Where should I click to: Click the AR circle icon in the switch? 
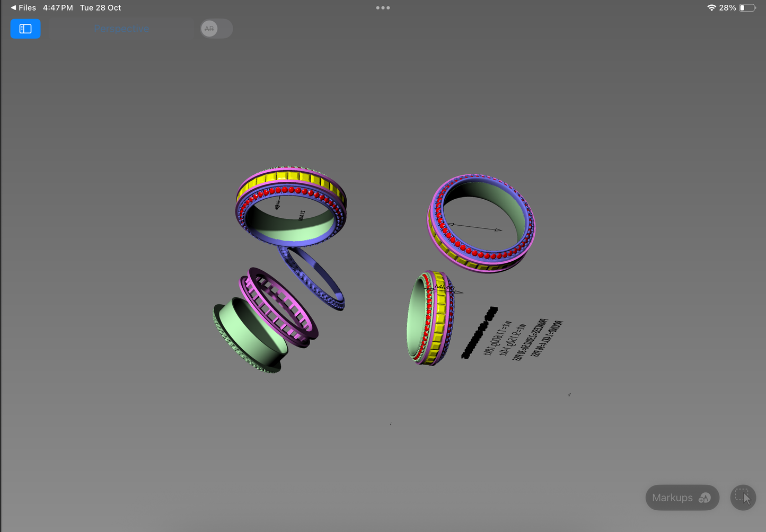[x=209, y=29]
